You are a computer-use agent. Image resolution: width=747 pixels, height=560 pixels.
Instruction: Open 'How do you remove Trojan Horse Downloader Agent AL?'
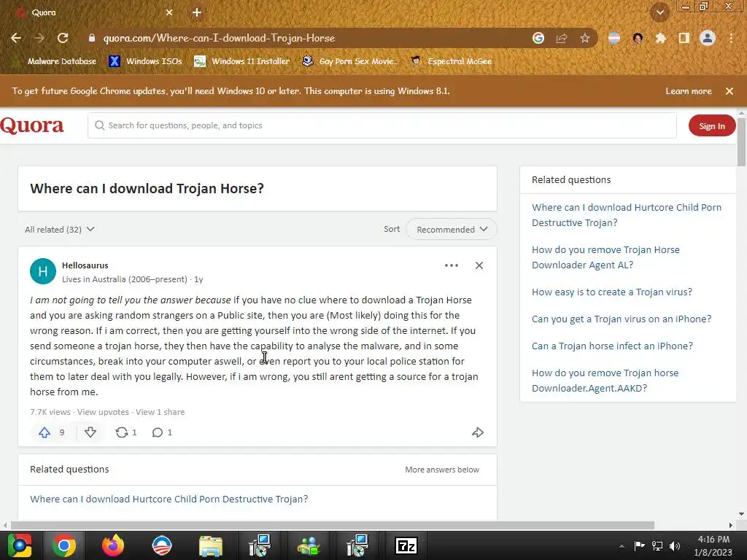605,257
